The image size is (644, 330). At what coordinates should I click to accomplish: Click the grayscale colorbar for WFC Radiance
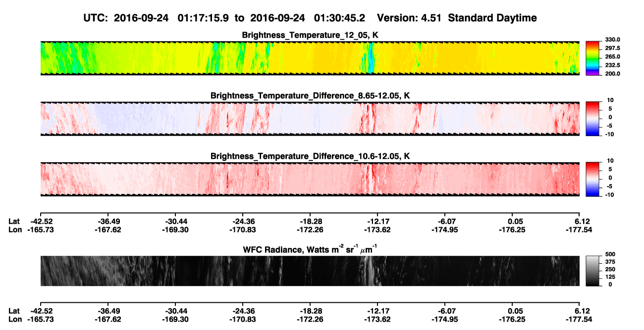[592, 271]
